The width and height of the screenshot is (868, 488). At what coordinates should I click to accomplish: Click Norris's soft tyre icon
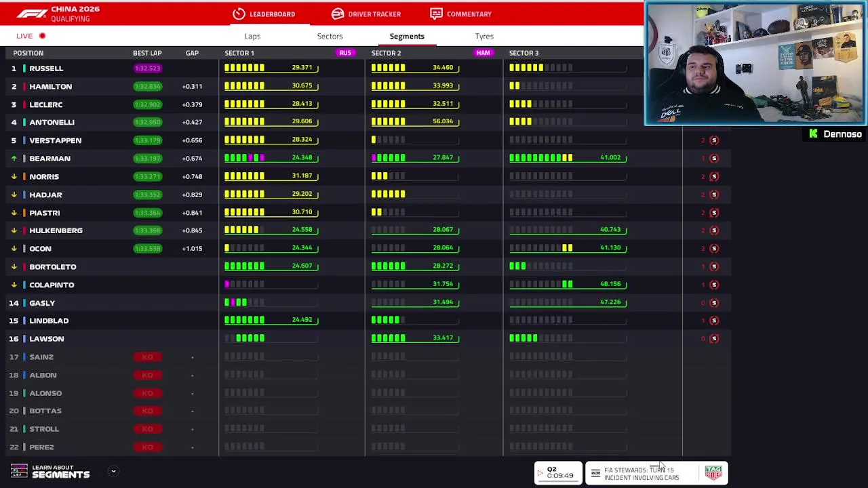(714, 176)
